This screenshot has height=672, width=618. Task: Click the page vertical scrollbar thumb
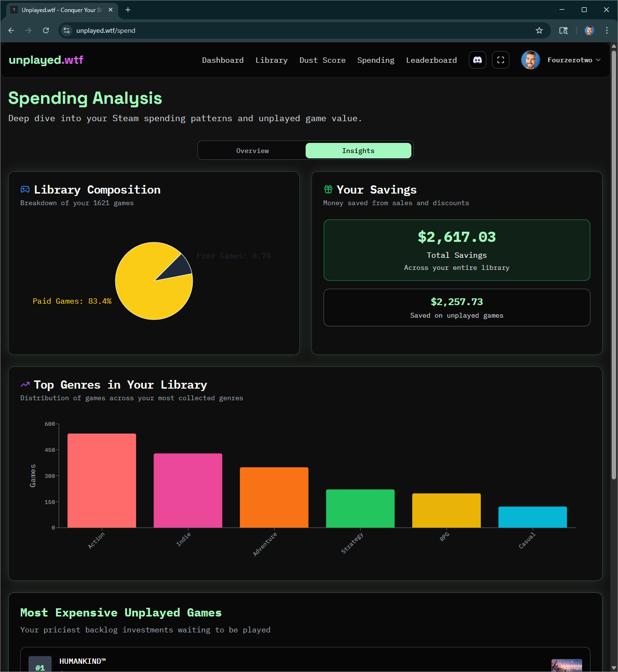pyautogui.click(x=614, y=265)
